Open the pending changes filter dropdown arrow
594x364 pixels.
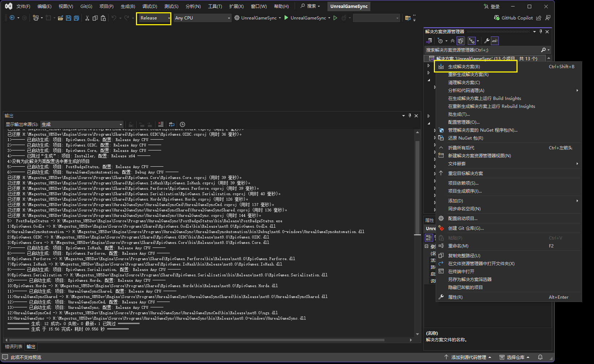[x=446, y=41]
